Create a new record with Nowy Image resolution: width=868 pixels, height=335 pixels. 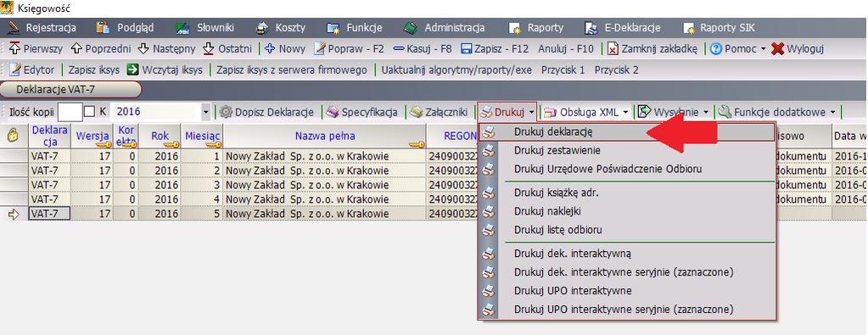coord(285,48)
